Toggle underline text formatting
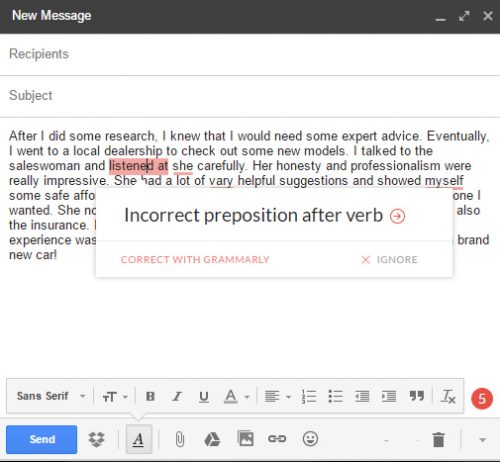Viewport: 500px width, 462px height. pos(204,396)
